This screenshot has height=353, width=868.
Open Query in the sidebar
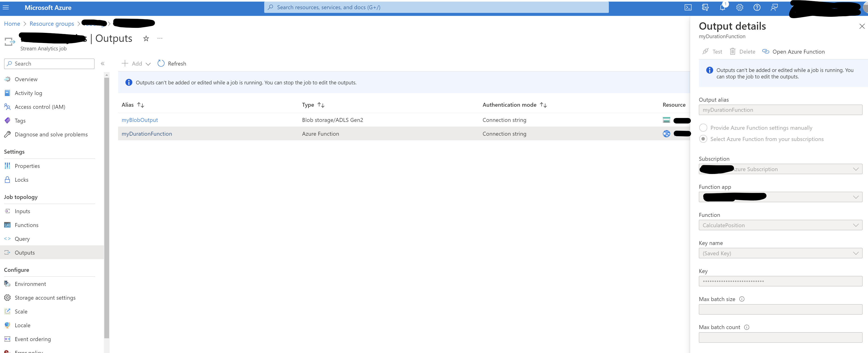22,239
